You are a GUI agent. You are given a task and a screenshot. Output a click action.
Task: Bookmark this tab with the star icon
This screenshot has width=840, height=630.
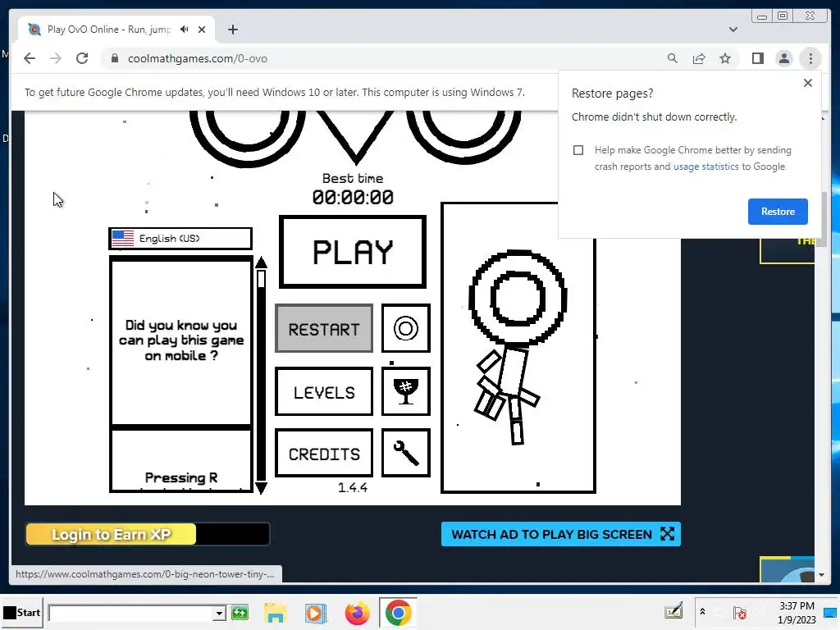point(725,58)
